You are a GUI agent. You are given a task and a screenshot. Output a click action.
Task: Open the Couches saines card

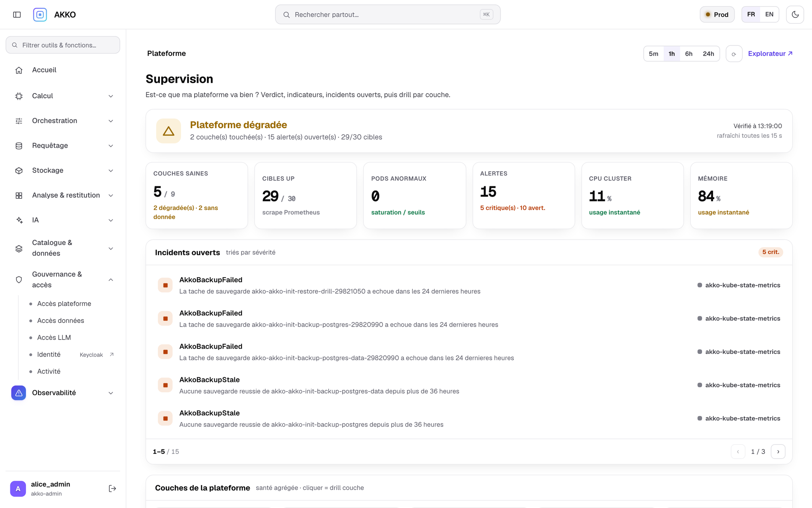197,195
